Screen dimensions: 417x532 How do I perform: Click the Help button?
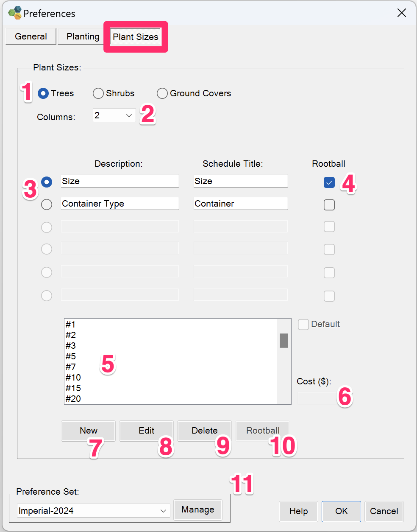(x=299, y=511)
